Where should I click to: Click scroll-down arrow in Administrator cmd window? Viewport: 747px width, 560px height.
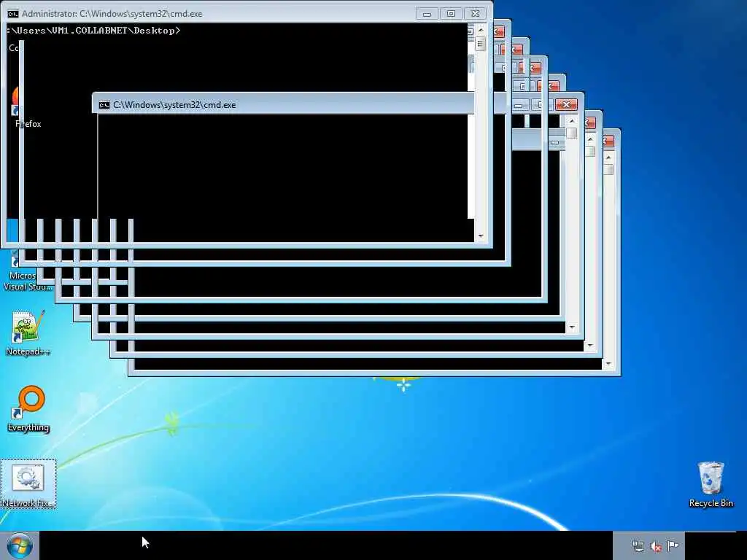tap(480, 236)
